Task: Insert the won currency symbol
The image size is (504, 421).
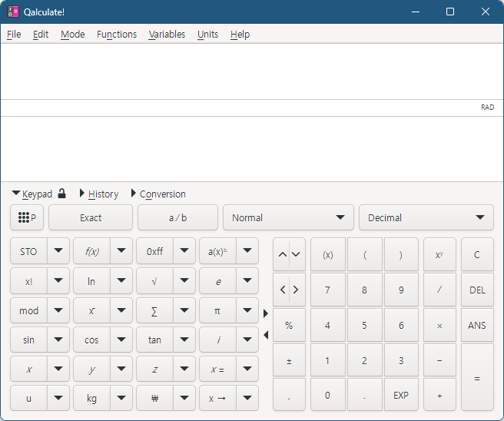Action: click(154, 398)
